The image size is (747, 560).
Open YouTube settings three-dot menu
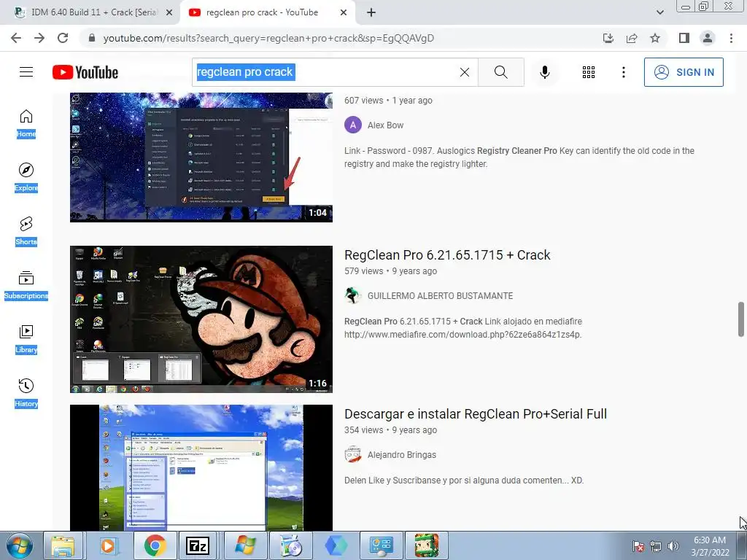pyautogui.click(x=624, y=72)
